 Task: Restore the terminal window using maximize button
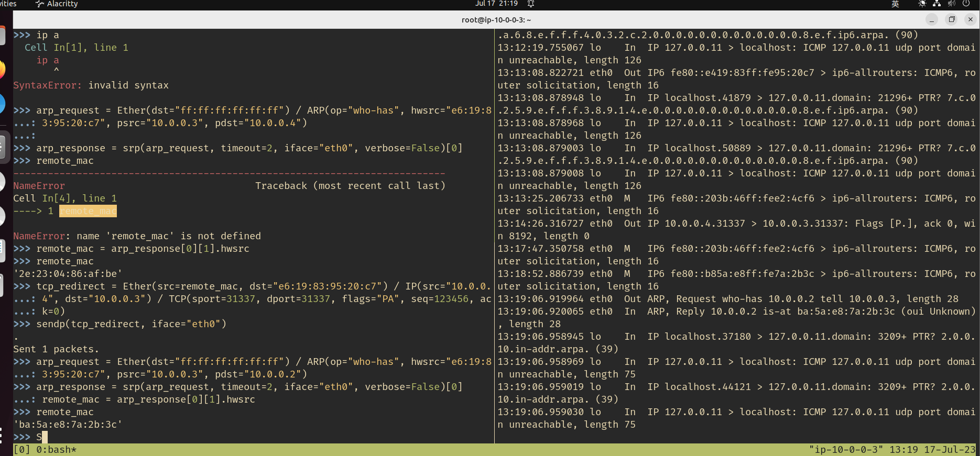(952, 19)
